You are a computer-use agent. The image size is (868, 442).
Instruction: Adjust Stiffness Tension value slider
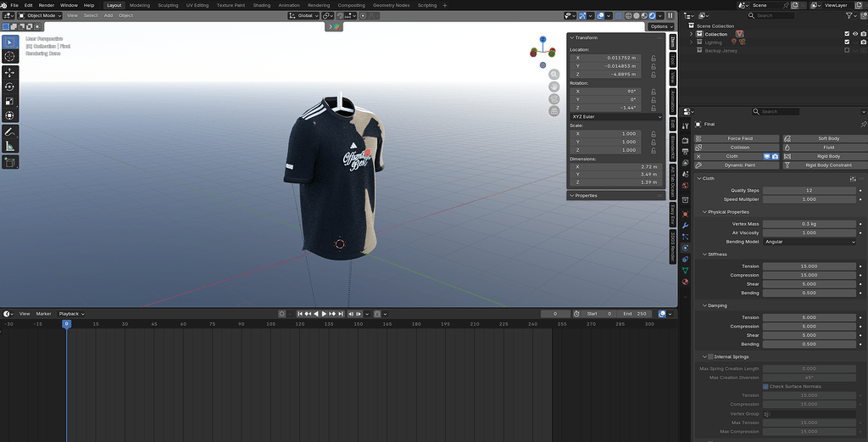(x=810, y=266)
